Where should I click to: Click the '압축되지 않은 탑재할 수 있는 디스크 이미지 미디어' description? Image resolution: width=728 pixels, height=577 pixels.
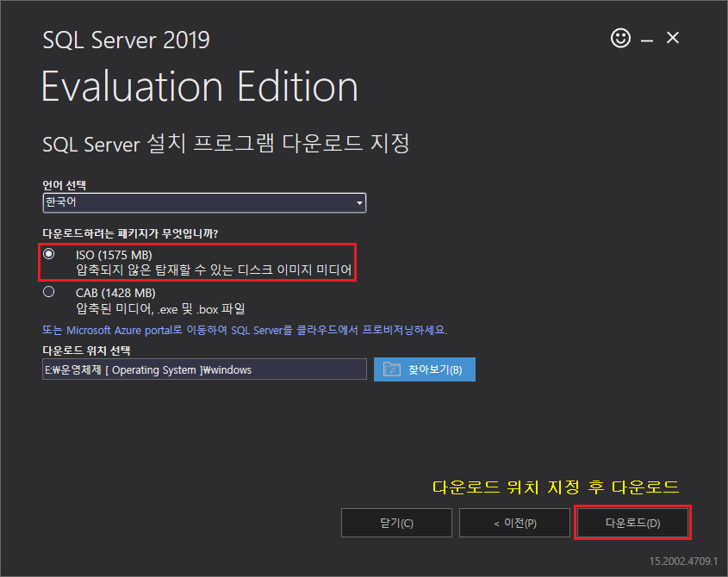tap(214, 270)
